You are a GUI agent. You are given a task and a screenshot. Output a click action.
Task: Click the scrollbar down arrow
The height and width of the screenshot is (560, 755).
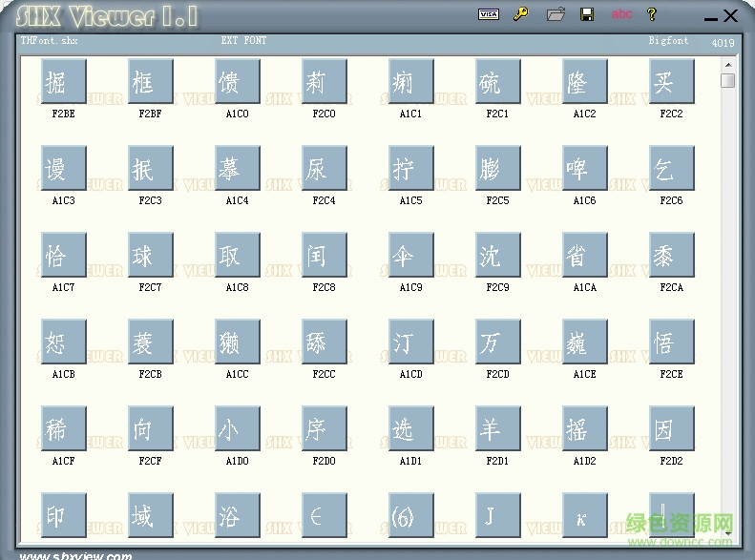(728, 532)
